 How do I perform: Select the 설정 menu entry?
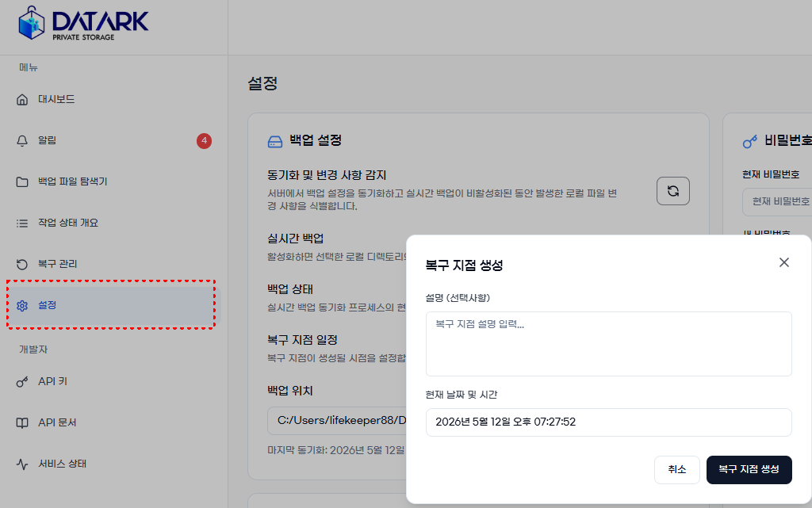click(x=114, y=305)
